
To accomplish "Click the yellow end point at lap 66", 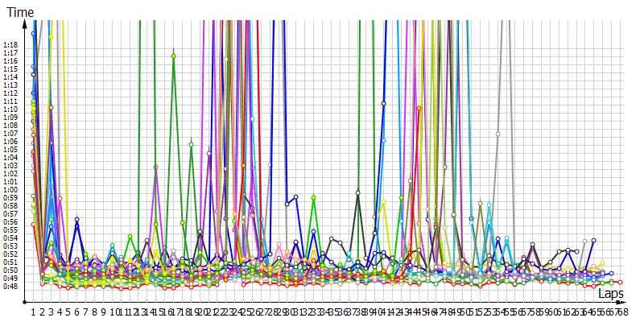I will pyautogui.click(x=602, y=263).
